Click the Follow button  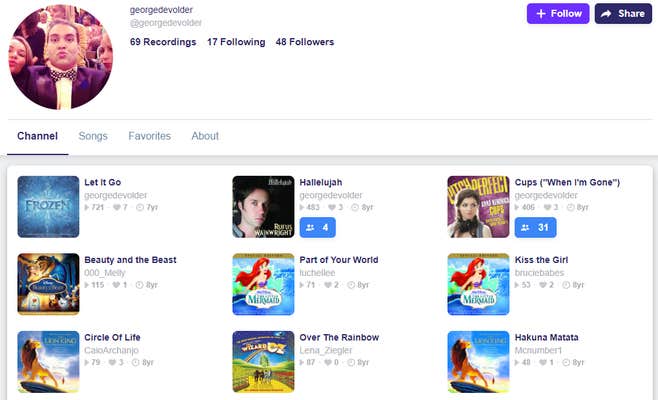[x=558, y=14]
